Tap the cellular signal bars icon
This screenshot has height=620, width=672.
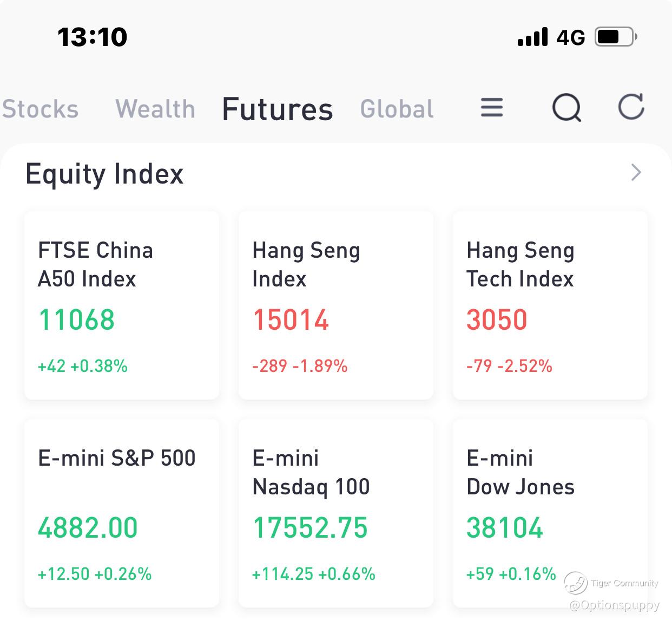[532, 37]
